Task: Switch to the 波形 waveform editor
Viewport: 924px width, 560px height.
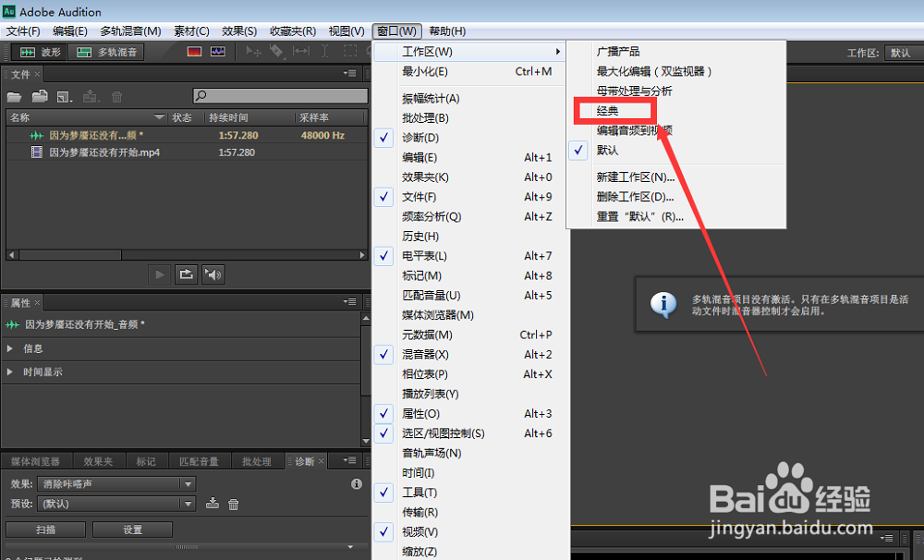Action: click(x=39, y=52)
